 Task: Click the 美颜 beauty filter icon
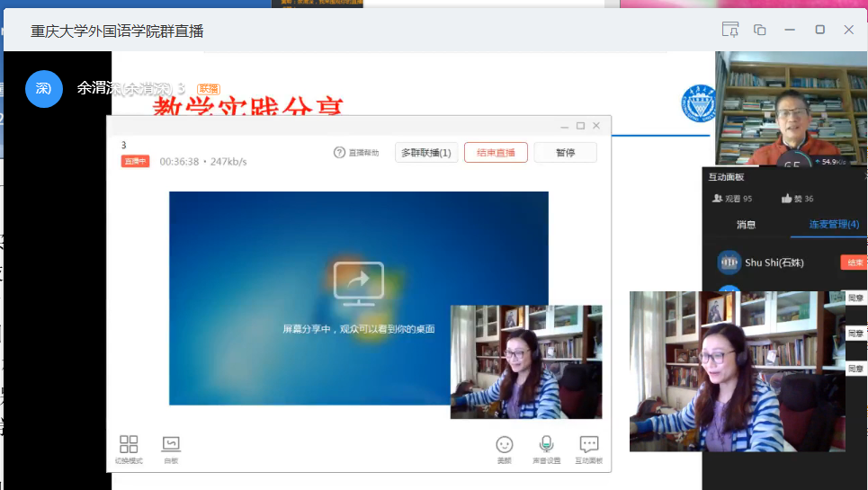coord(505,445)
